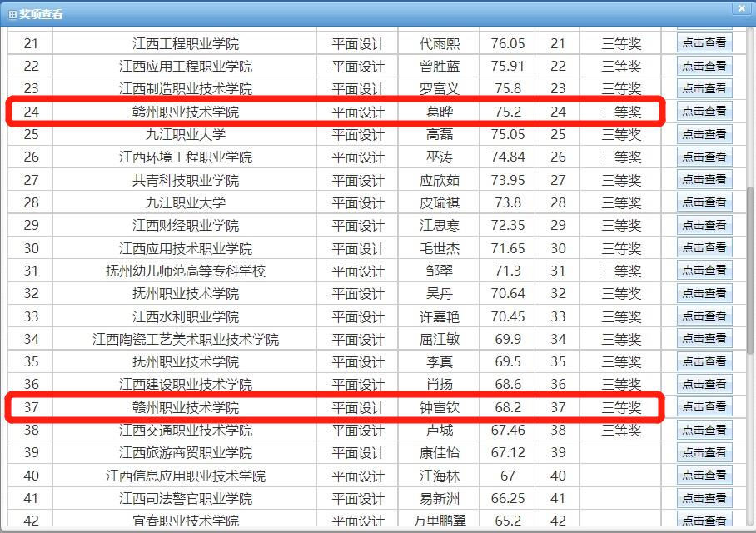
Task: View entry of 罗富义 via 点击查看
Action: coord(704,88)
